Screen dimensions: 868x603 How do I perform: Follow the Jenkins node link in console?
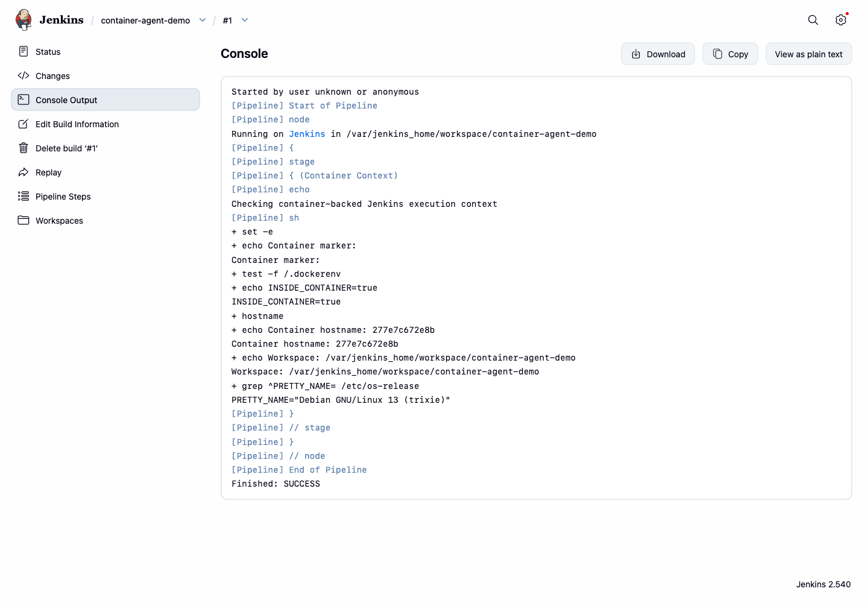pos(307,134)
